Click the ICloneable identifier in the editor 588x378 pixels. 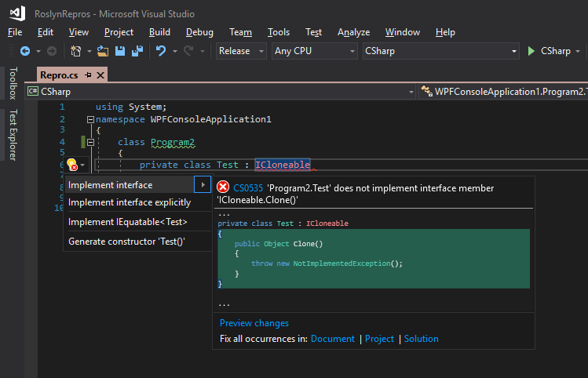tap(283, 165)
